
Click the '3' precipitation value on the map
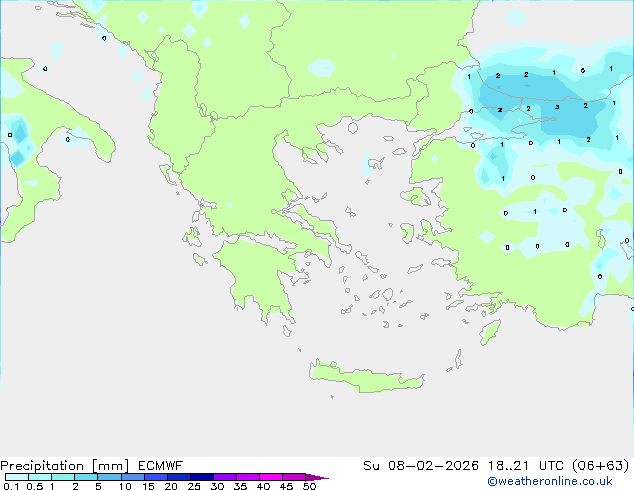pyautogui.click(x=557, y=107)
